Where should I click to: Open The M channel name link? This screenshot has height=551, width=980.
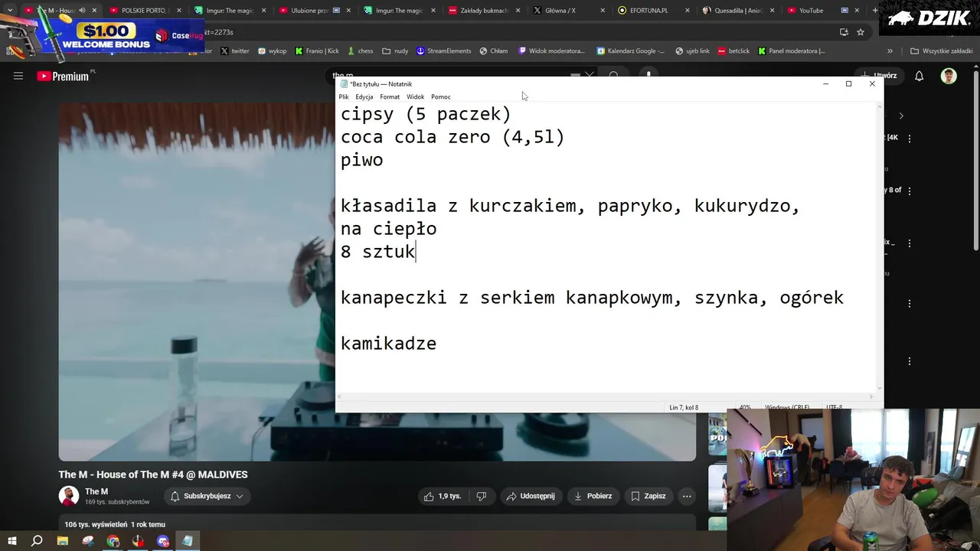click(96, 491)
